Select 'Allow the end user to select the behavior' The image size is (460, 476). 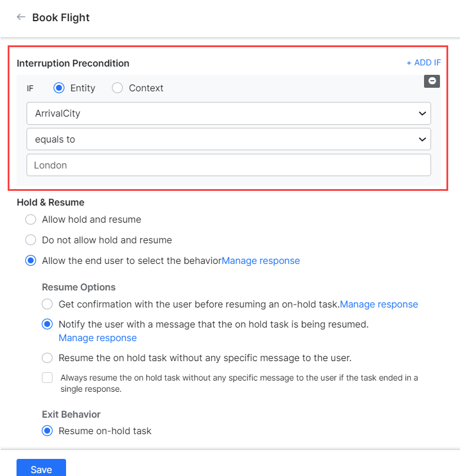31,260
